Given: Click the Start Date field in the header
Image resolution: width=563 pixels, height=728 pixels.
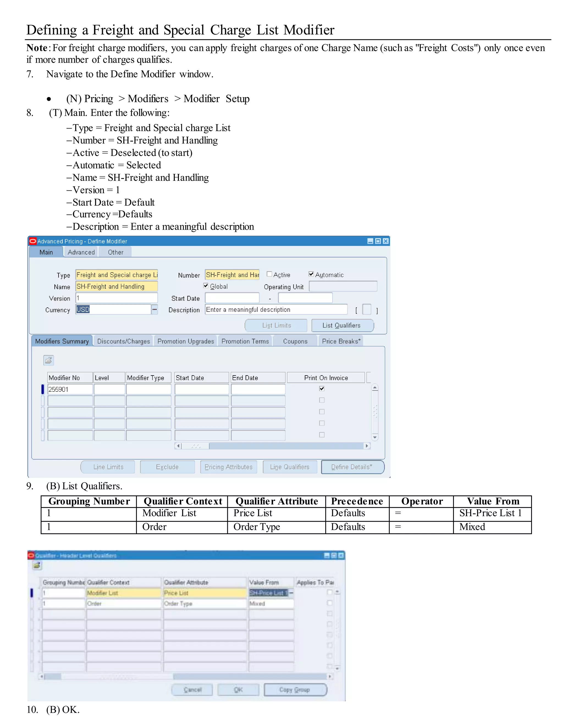Looking at the screenshot, I should click(x=232, y=298).
